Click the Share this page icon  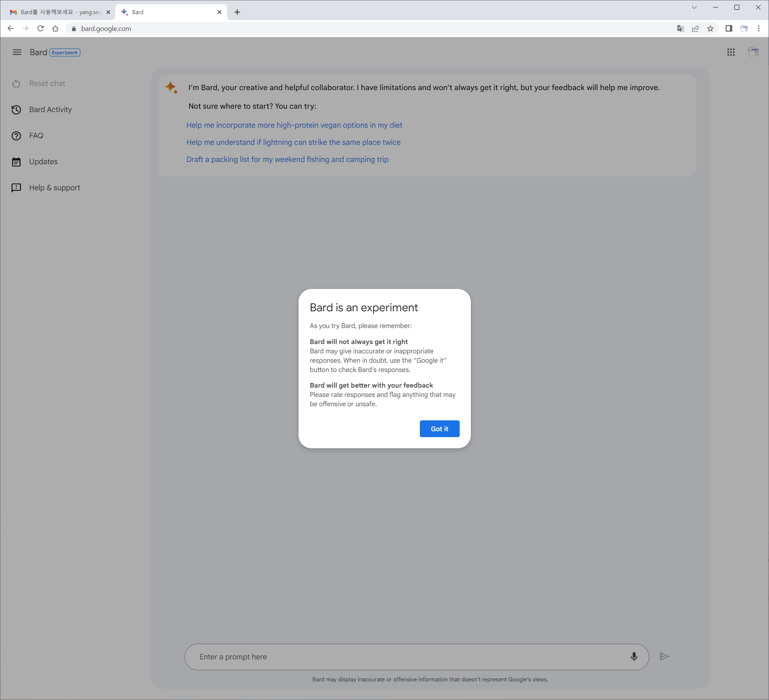click(695, 28)
